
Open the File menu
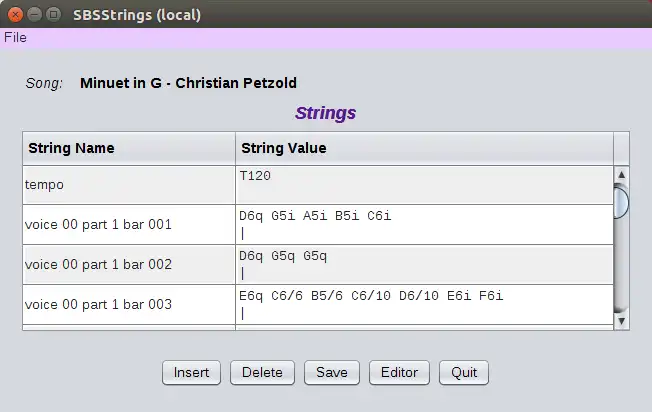tap(15, 38)
